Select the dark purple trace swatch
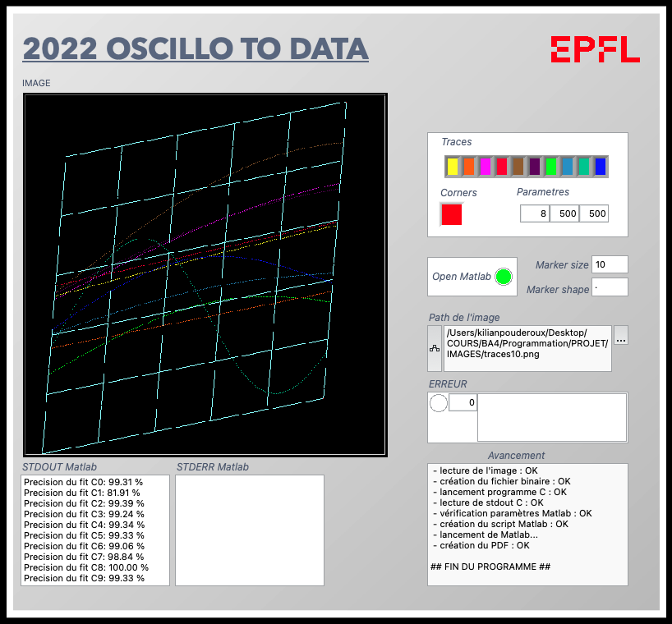 (534, 167)
